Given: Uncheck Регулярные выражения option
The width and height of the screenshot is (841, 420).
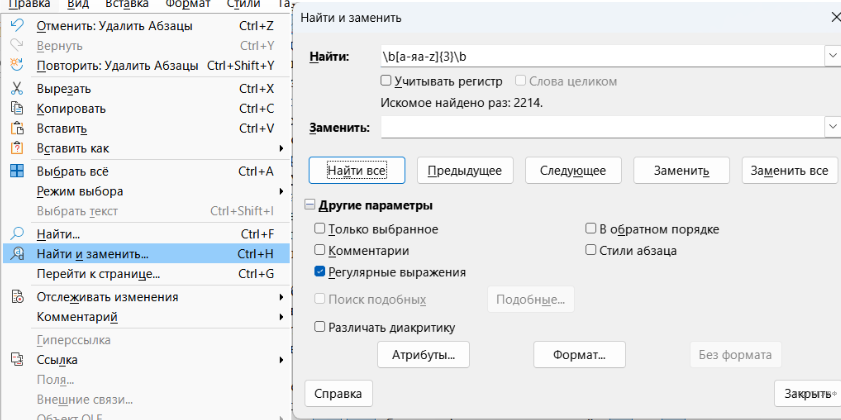Looking at the screenshot, I should [x=320, y=271].
